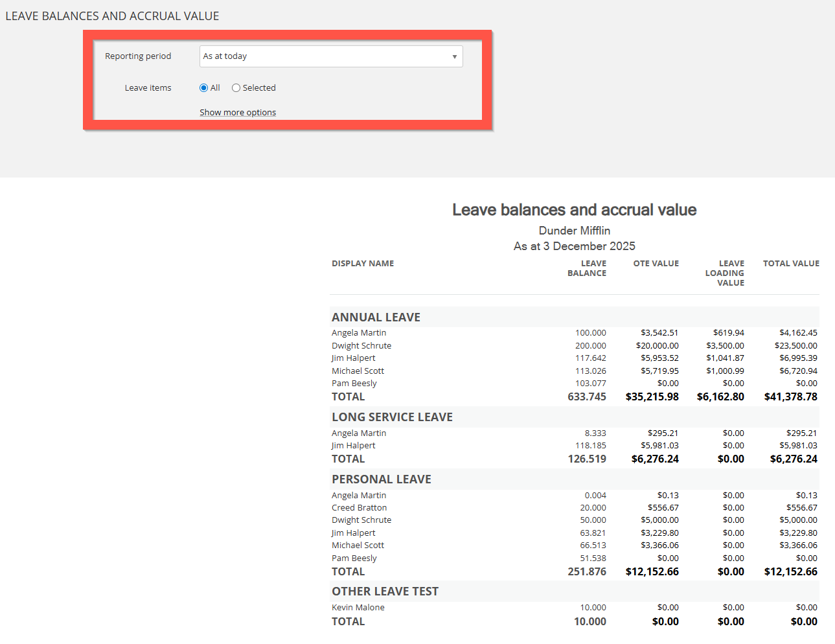Click the leave balance 0.004
The height and width of the screenshot is (644, 835).
tap(595, 496)
